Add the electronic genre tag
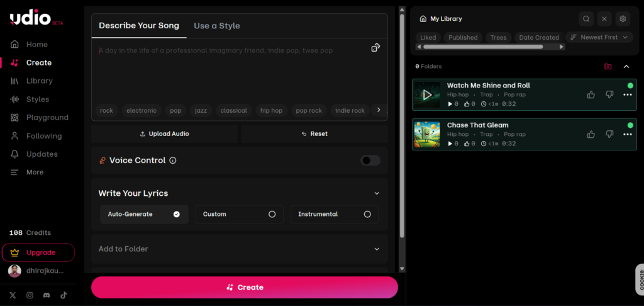The height and width of the screenshot is (306, 644). click(142, 111)
